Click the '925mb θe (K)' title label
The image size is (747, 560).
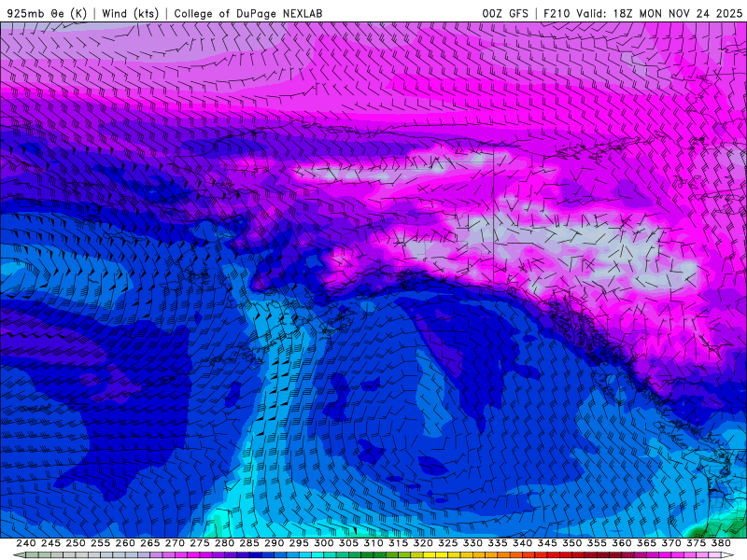tap(47, 13)
